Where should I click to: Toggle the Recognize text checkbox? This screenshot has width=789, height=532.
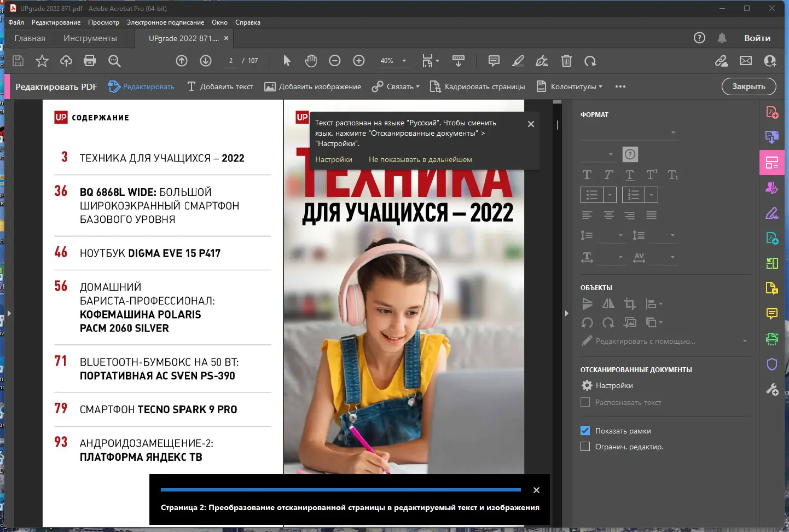point(585,402)
